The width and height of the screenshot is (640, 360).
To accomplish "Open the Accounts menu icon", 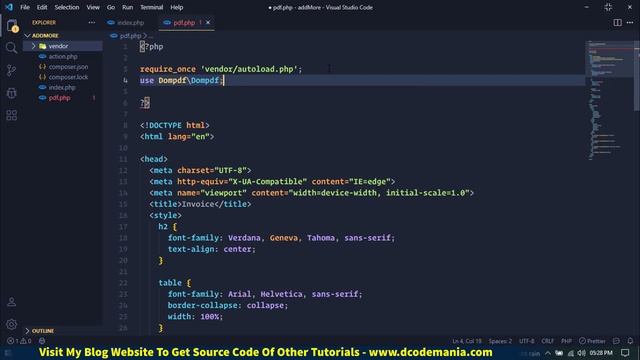I will tap(11, 302).
